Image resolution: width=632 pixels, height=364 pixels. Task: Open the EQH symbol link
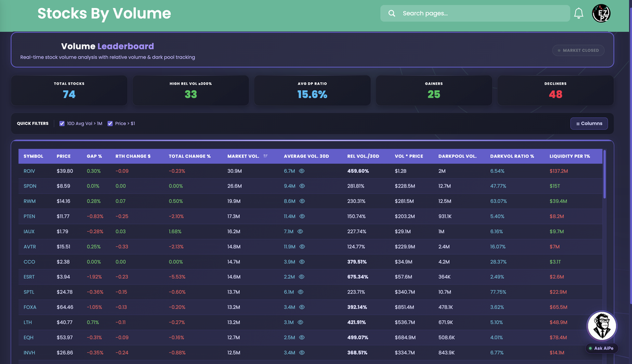(28, 337)
